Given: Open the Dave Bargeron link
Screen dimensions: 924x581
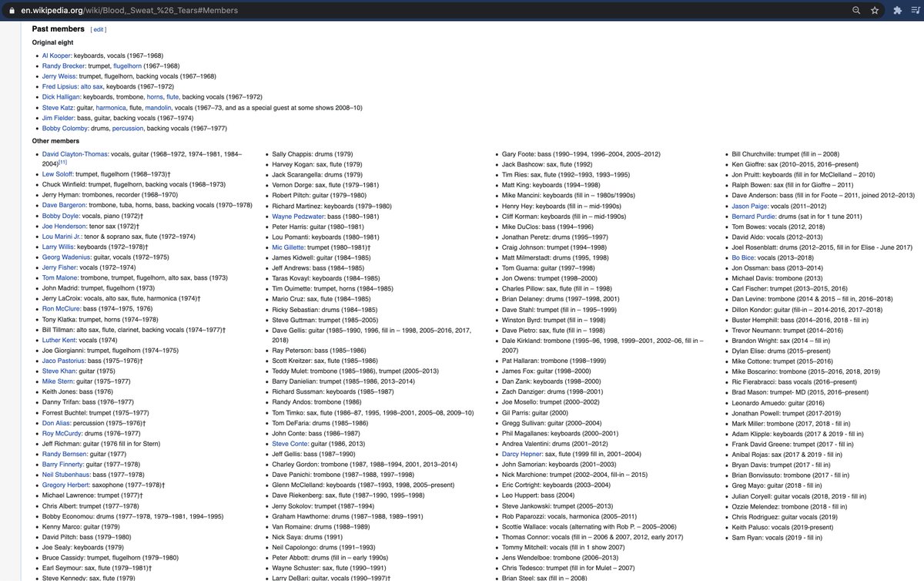Looking at the screenshot, I should pos(63,206).
